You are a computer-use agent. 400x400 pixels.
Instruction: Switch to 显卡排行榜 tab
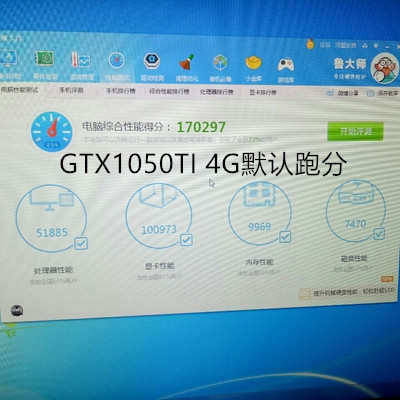pos(263,92)
